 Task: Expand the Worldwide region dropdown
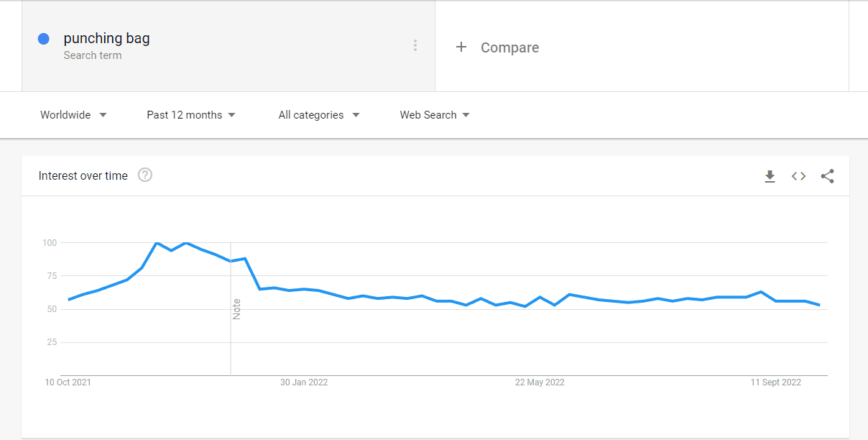pyautogui.click(x=73, y=115)
